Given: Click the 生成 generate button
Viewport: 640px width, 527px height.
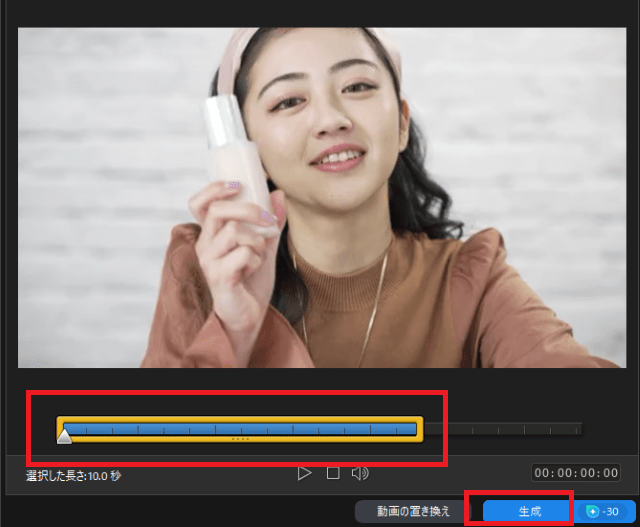Looking at the screenshot, I should (529, 511).
